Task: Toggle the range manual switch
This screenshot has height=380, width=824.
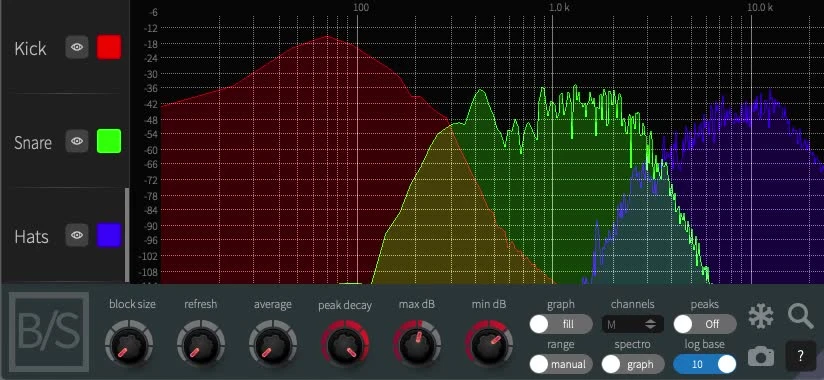Action: [561, 364]
